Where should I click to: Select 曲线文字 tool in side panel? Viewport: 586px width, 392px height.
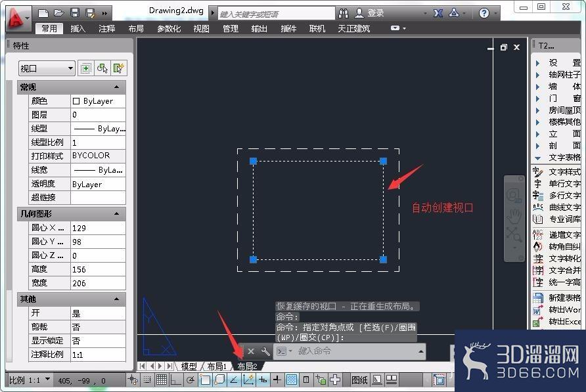[x=556, y=207]
